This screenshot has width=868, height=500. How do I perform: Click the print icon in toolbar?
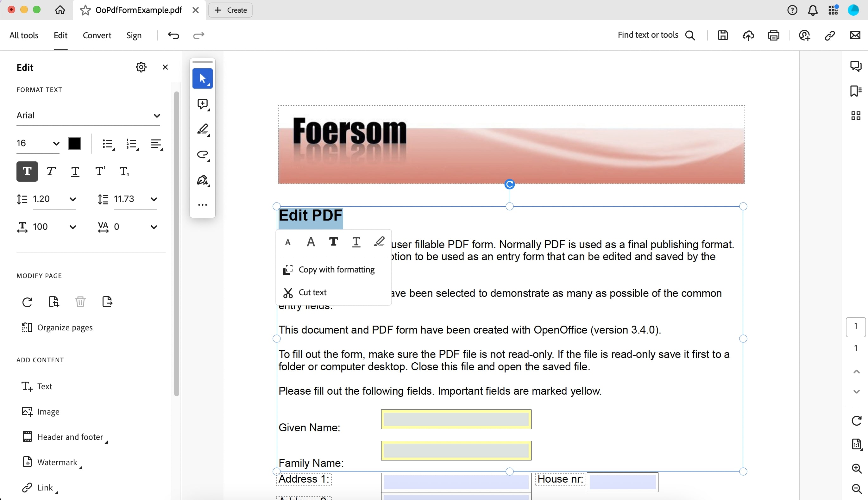(773, 35)
